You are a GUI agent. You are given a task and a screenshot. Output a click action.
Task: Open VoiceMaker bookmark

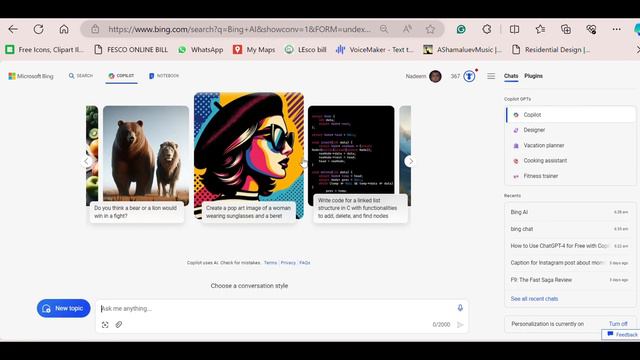click(375, 49)
